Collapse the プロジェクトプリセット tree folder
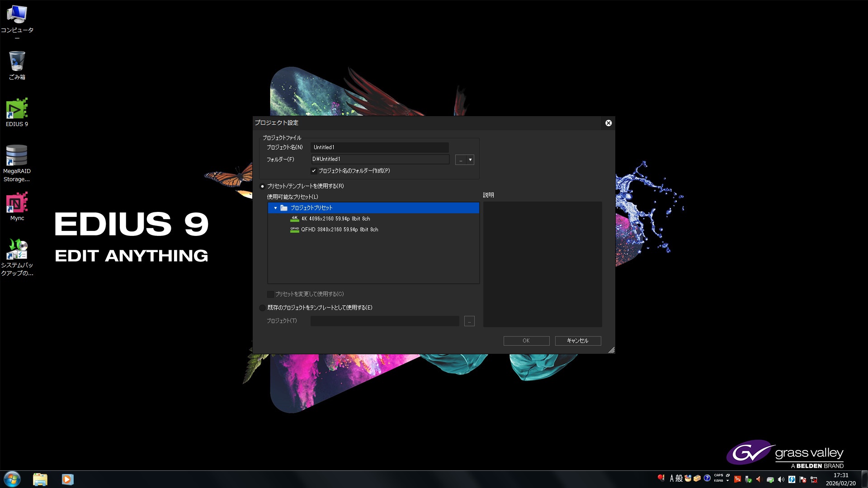 pyautogui.click(x=275, y=208)
